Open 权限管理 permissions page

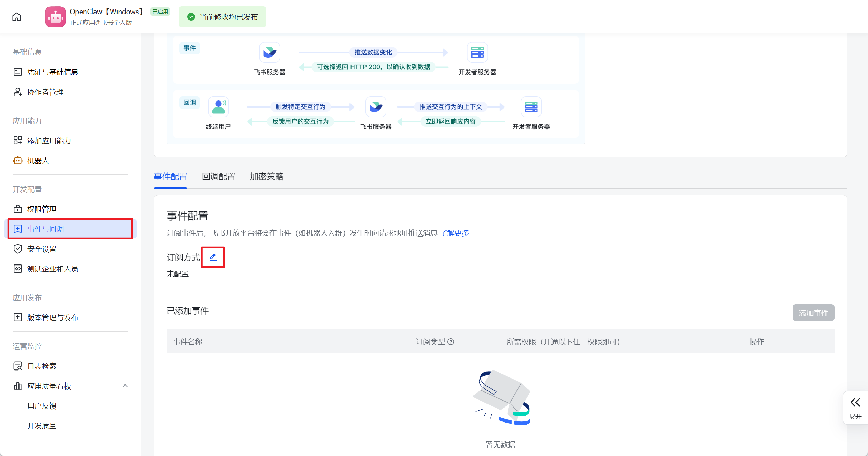tap(42, 209)
